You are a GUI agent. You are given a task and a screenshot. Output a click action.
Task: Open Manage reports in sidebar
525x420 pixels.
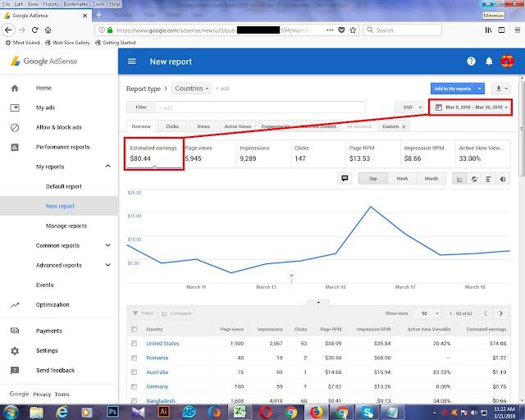click(66, 226)
